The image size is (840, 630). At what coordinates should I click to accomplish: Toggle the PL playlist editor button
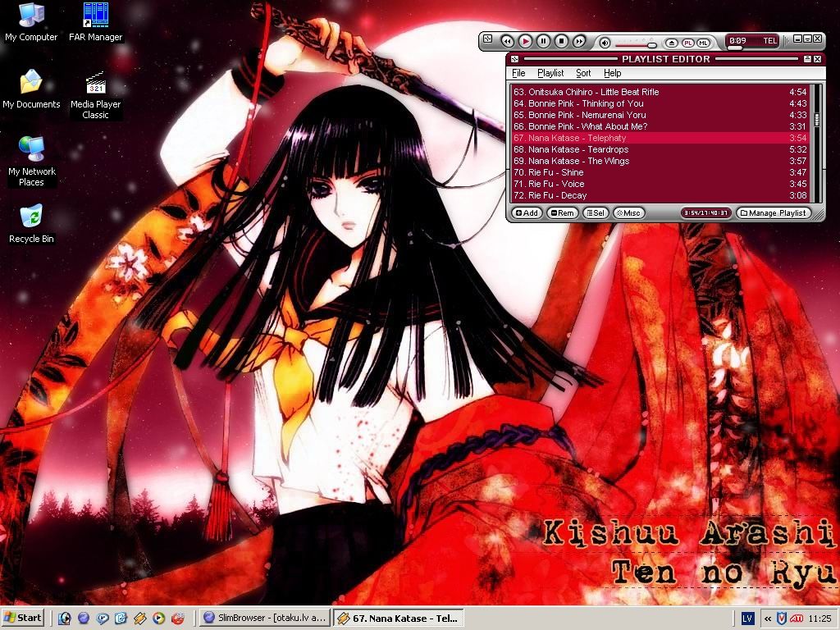click(688, 43)
